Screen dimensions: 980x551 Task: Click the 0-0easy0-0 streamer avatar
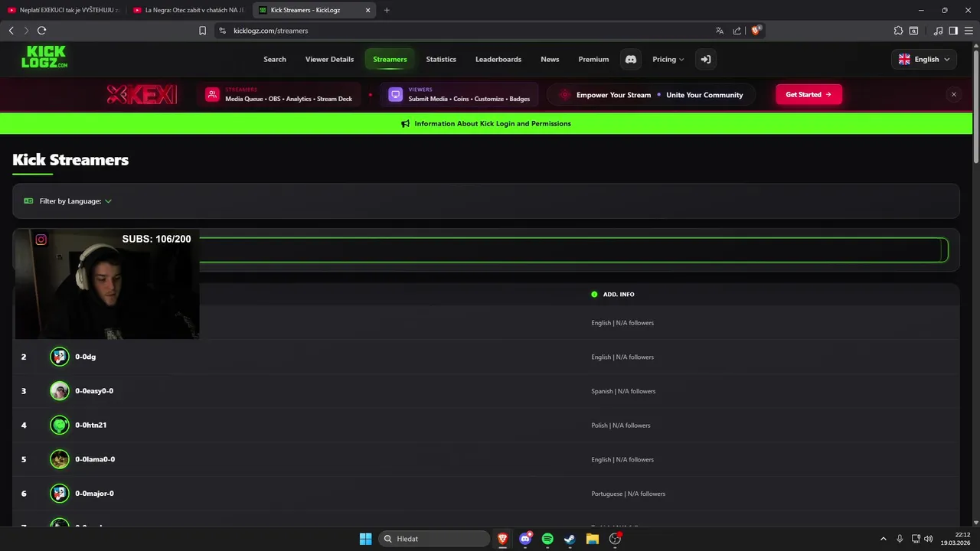(60, 391)
